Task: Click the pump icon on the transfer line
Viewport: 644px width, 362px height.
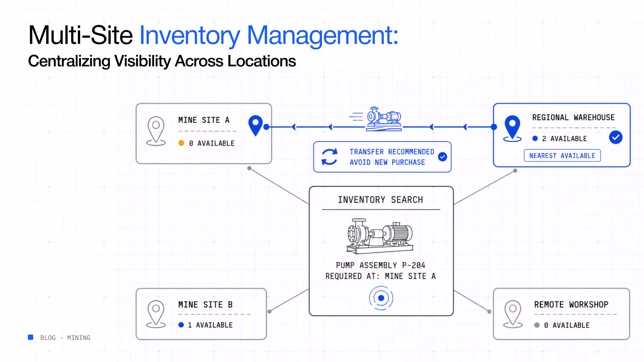Action: click(384, 119)
